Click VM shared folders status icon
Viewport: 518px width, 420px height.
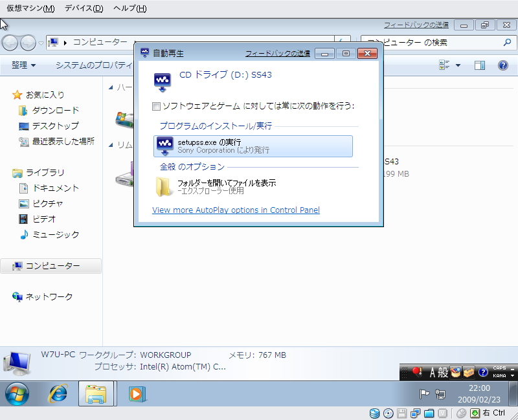click(x=429, y=414)
